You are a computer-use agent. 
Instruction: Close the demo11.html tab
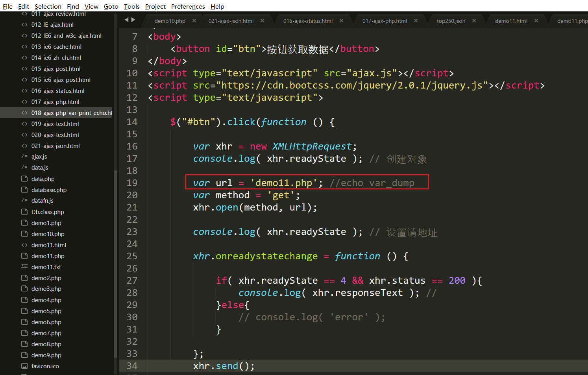pos(536,21)
